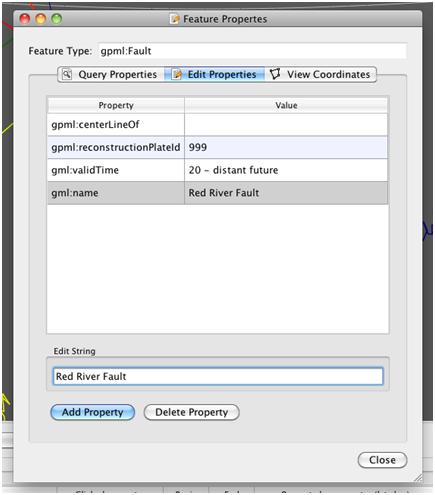
Task: Close the Feature Properties dialog
Action: coord(382,460)
